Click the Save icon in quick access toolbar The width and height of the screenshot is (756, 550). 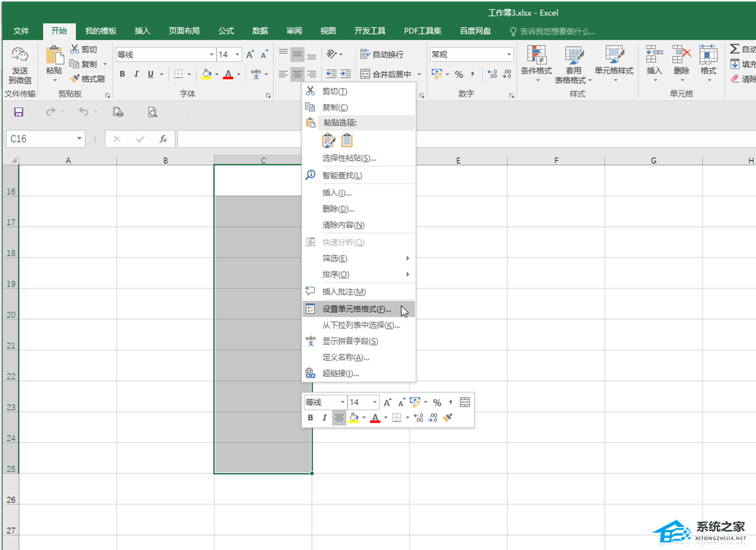(x=19, y=112)
